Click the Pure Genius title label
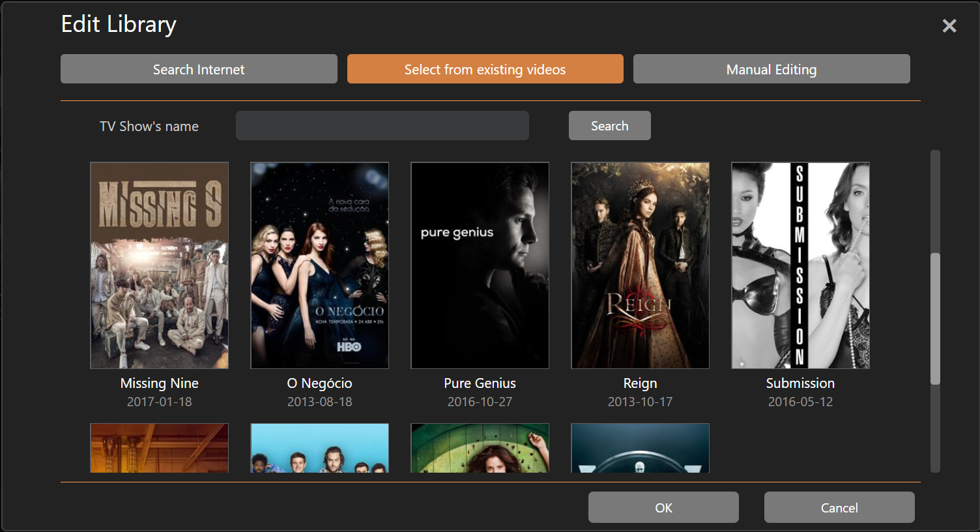 480,383
